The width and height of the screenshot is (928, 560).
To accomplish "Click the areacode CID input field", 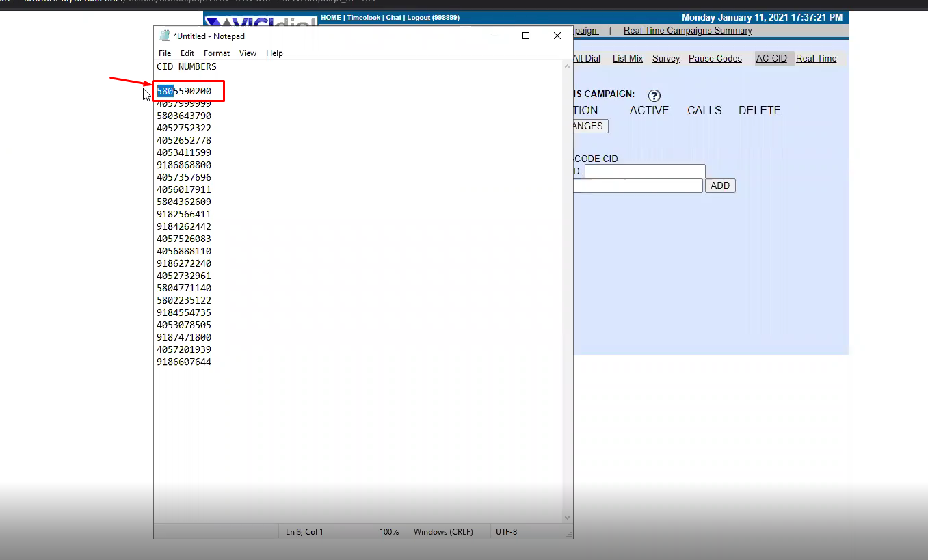I will [645, 172].
